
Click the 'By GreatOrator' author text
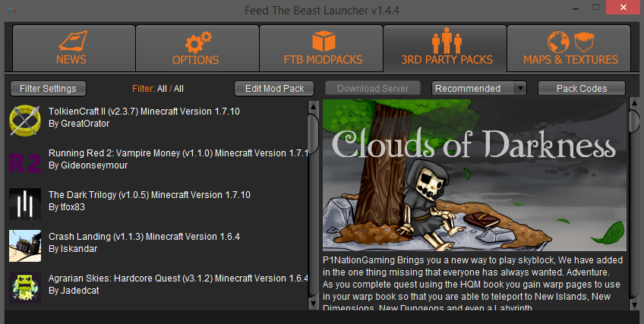79,124
